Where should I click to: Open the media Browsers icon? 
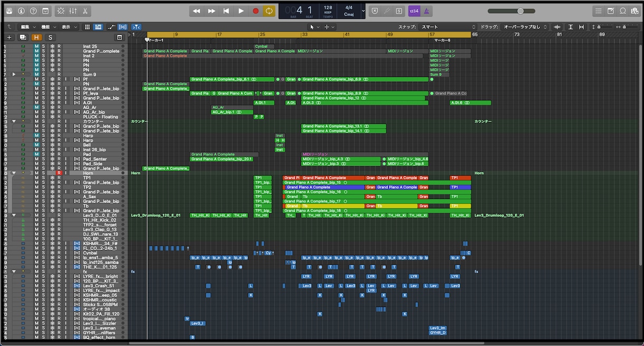point(634,11)
